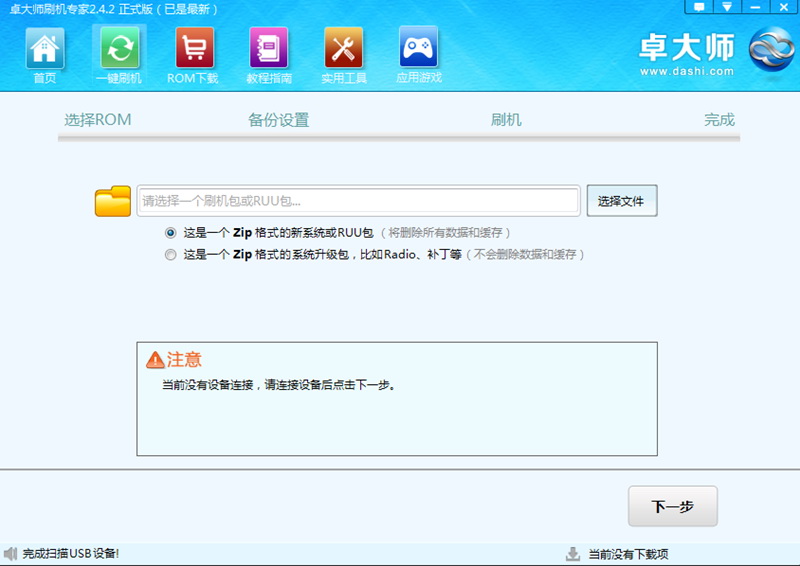Image resolution: width=800 pixels, height=566 pixels.
Task: Go to the 备份设置 step
Action: coord(279,120)
